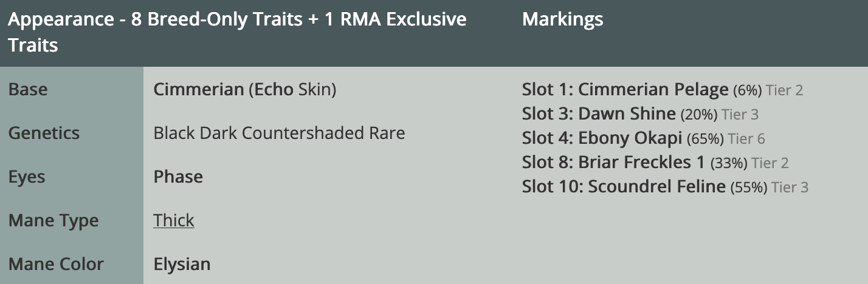This screenshot has width=868, height=284.
Task: Choose the Slot 8 Briar Freckles 1 marking
Action: [x=613, y=163]
